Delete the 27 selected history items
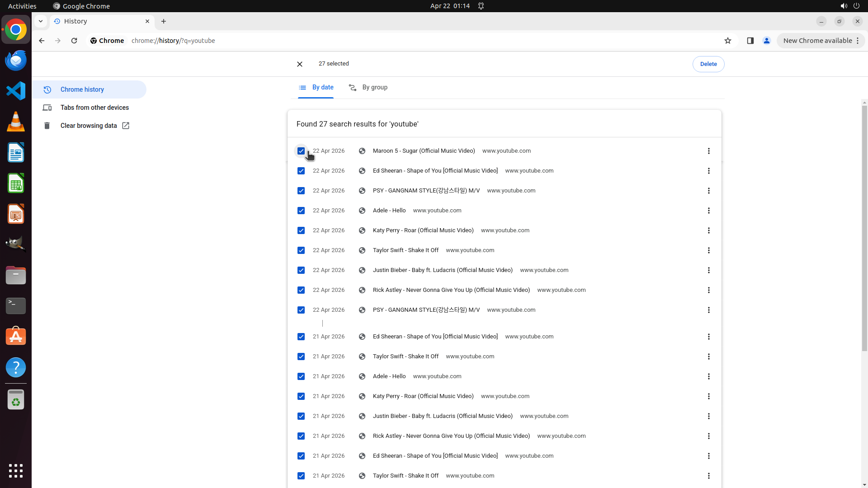 (708, 64)
